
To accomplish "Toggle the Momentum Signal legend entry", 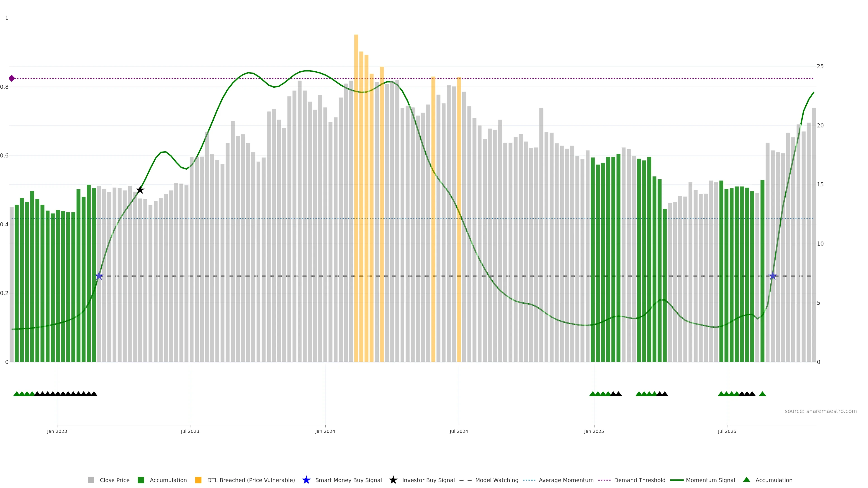I will click(710, 480).
